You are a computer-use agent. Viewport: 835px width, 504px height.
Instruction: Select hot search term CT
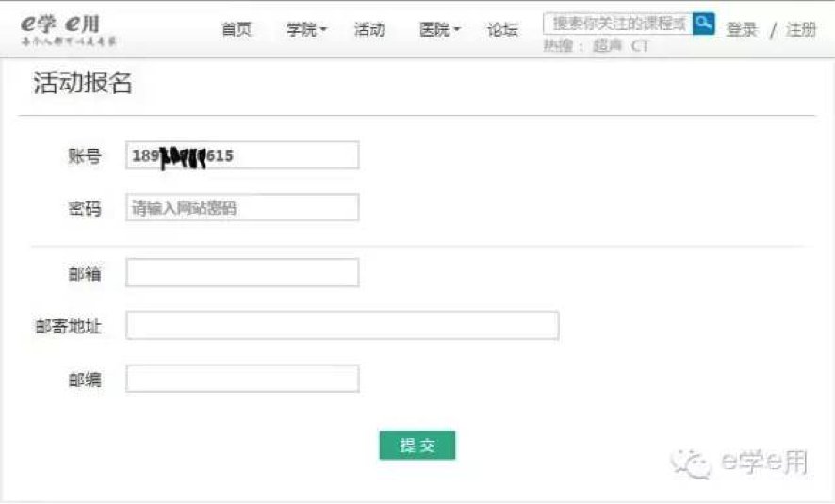[x=641, y=46]
